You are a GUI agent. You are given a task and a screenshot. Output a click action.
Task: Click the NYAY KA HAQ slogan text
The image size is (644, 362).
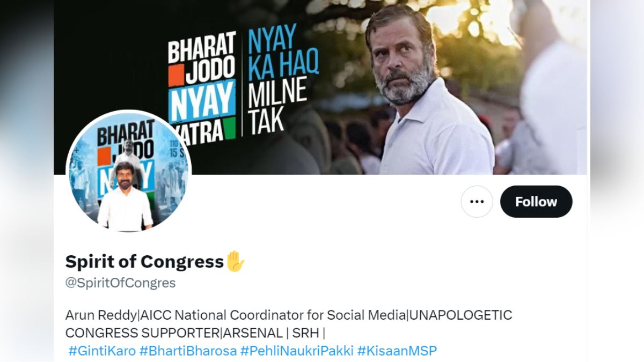[x=283, y=50]
